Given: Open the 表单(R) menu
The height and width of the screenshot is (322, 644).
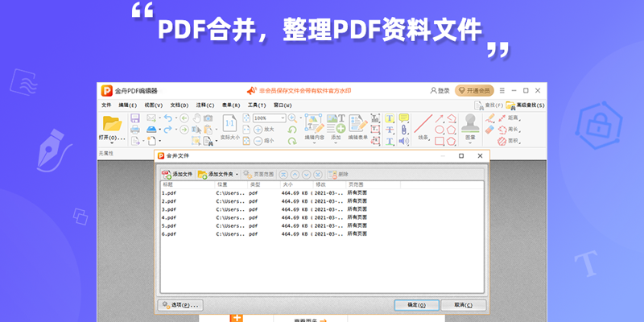Looking at the screenshot, I should [x=231, y=105].
